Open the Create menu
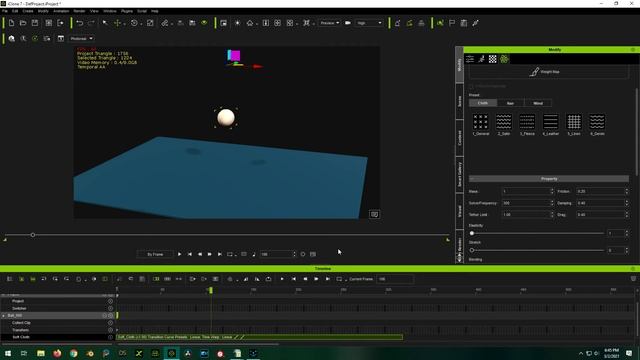 tap(28, 11)
